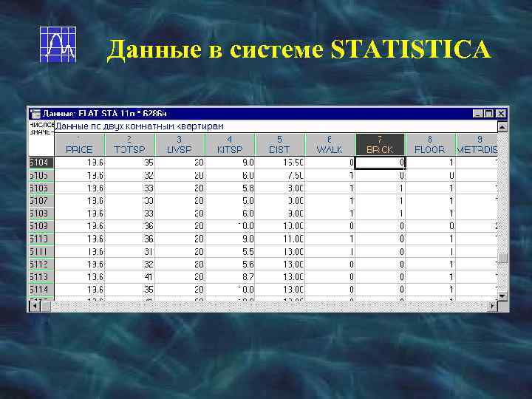This screenshot has height=399, width=532.
Task: Select the METRDIST column header
Action: point(477,145)
